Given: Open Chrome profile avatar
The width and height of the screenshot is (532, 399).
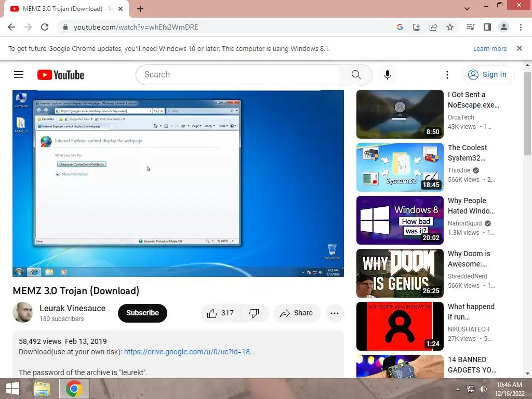Looking at the screenshot, I should pos(504,27).
